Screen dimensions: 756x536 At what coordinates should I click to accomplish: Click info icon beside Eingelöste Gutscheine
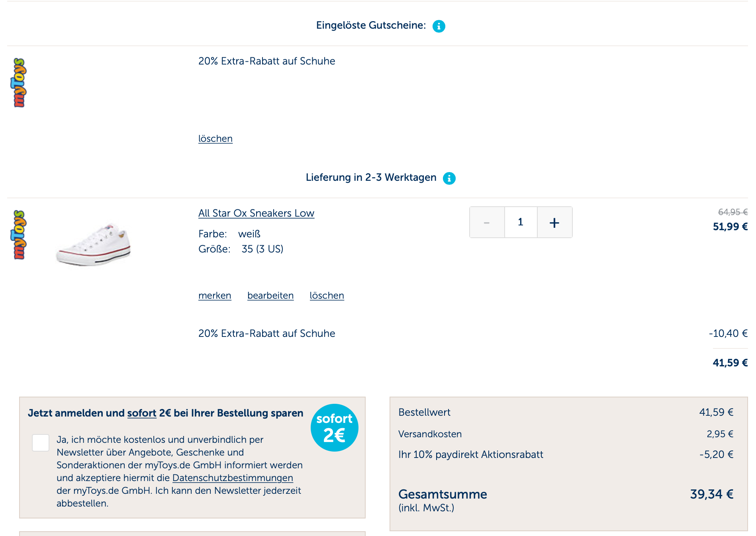coord(439,26)
